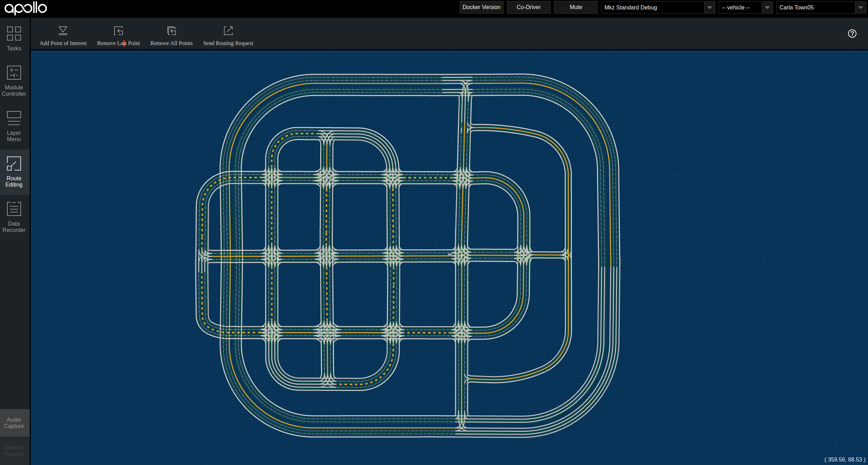Screen dimensions: 868x465
Task: Click the Apollo logo
Action: tap(26, 8)
